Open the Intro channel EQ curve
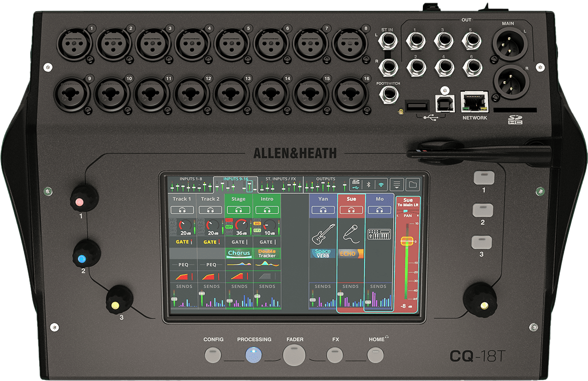The height and width of the screenshot is (381, 588). pyautogui.click(x=267, y=264)
